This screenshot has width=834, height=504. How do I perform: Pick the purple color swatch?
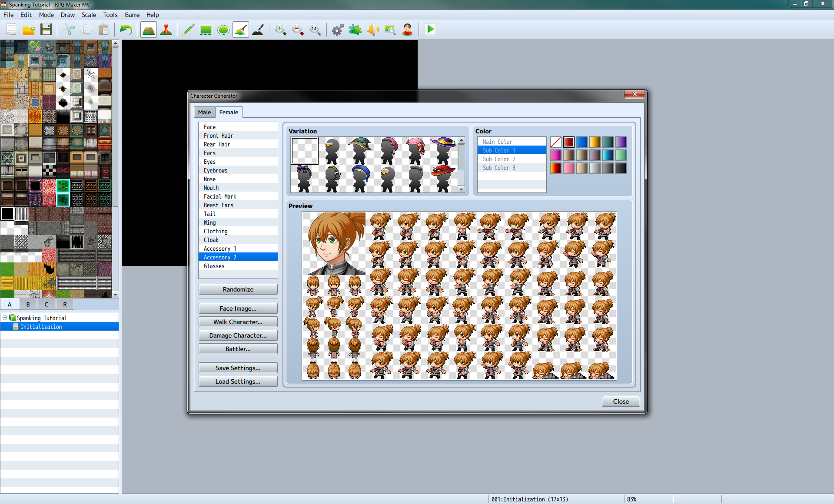[x=621, y=142]
